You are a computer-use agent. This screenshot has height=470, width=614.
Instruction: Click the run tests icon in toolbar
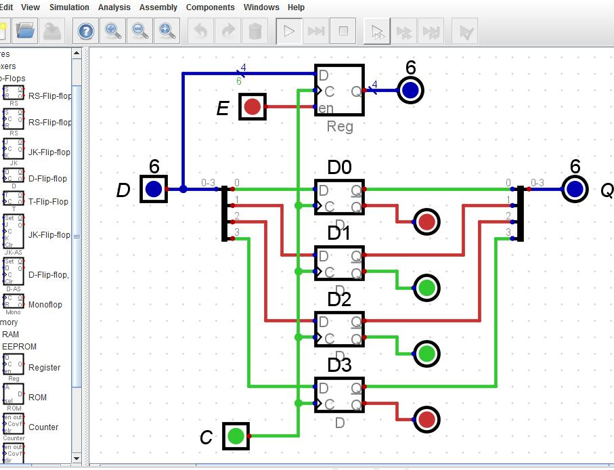(466, 31)
